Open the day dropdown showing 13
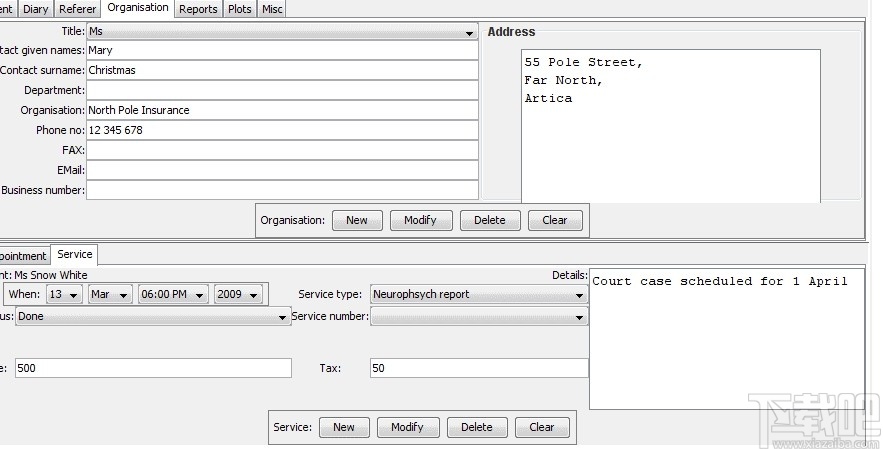This screenshot has height=449, width=883. [64, 294]
